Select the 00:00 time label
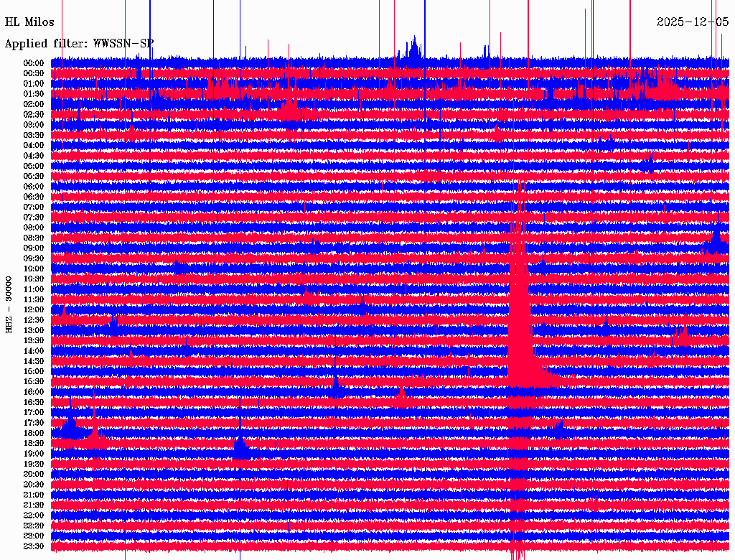 coord(34,63)
